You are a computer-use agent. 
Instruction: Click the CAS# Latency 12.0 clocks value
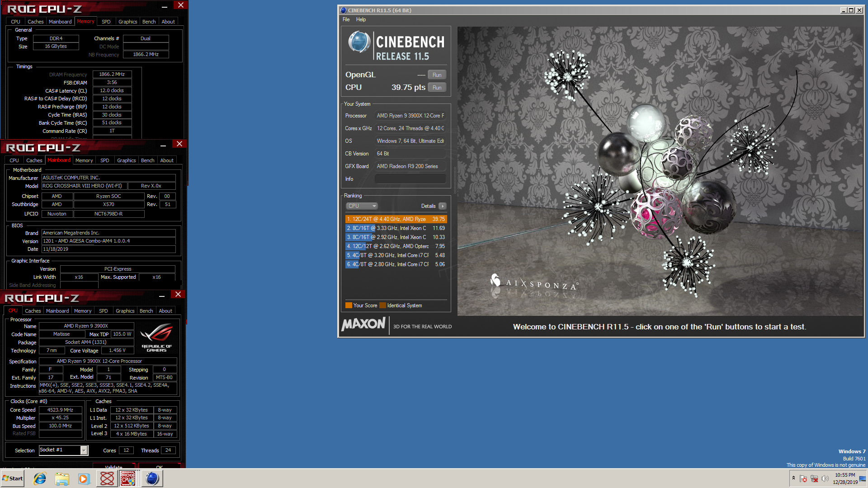[x=112, y=90]
